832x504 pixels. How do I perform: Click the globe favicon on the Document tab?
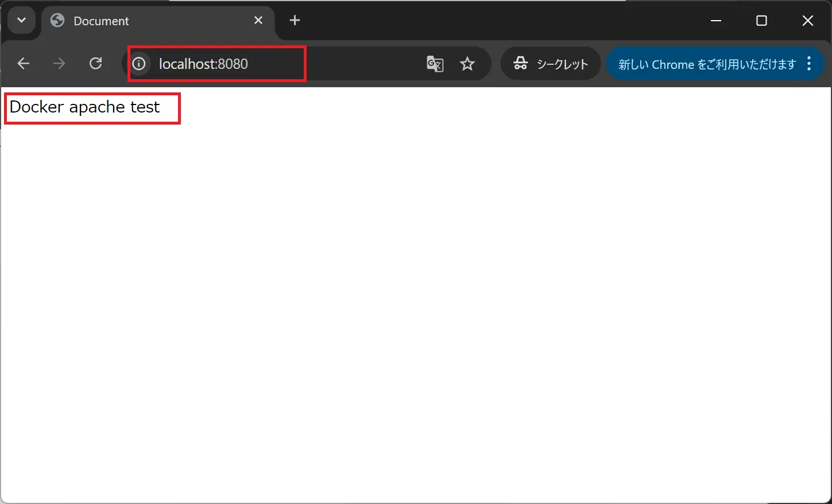click(57, 20)
